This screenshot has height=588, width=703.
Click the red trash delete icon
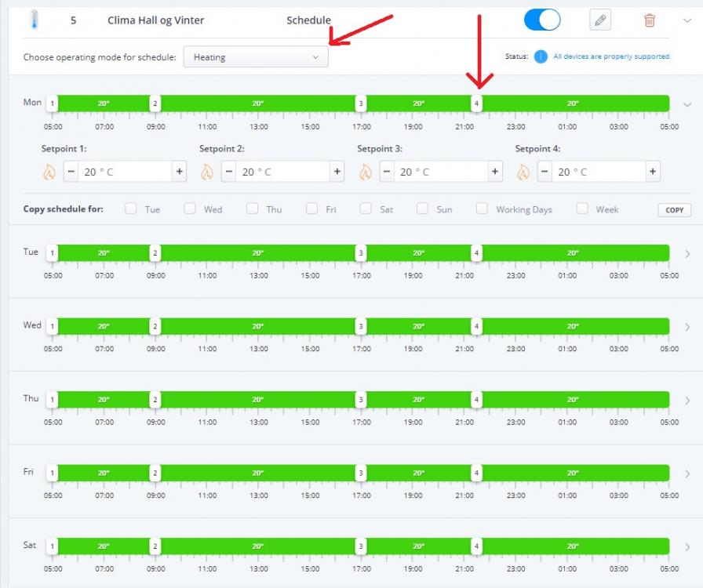point(650,20)
